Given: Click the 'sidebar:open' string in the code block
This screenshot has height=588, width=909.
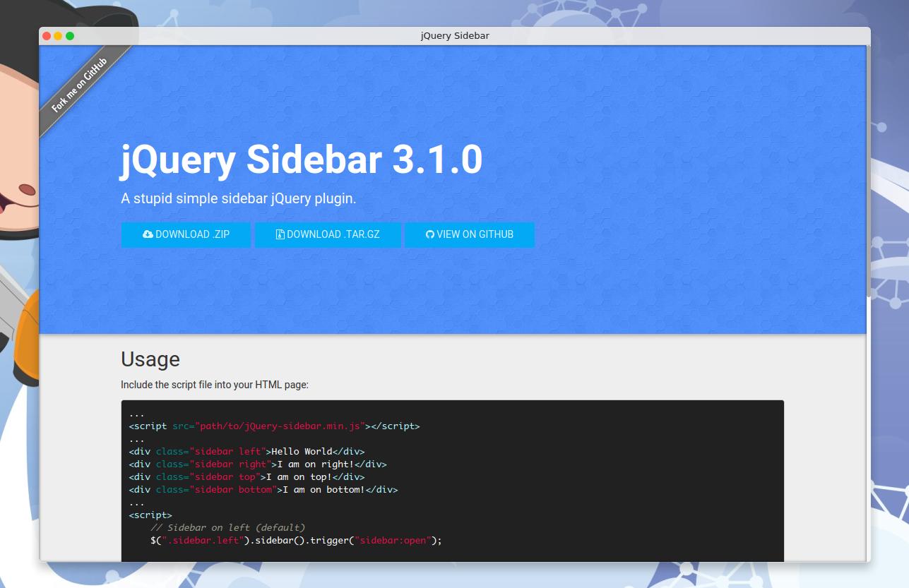Looking at the screenshot, I should coord(396,540).
